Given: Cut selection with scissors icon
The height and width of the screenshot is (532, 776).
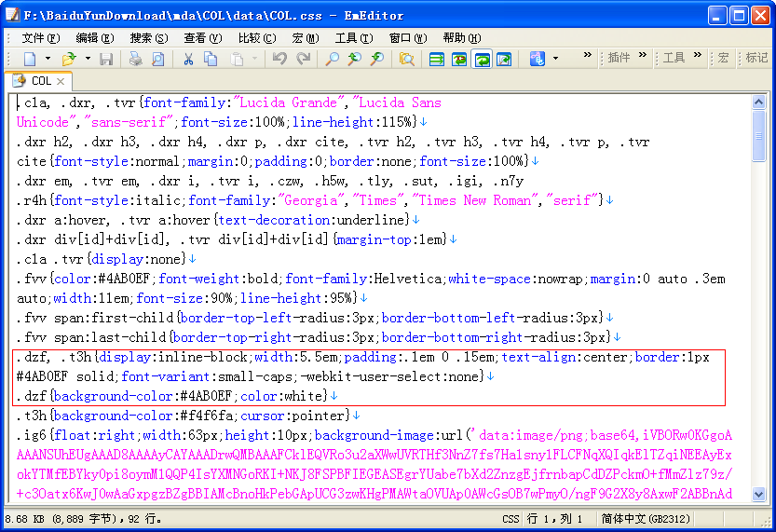Looking at the screenshot, I should (x=188, y=59).
